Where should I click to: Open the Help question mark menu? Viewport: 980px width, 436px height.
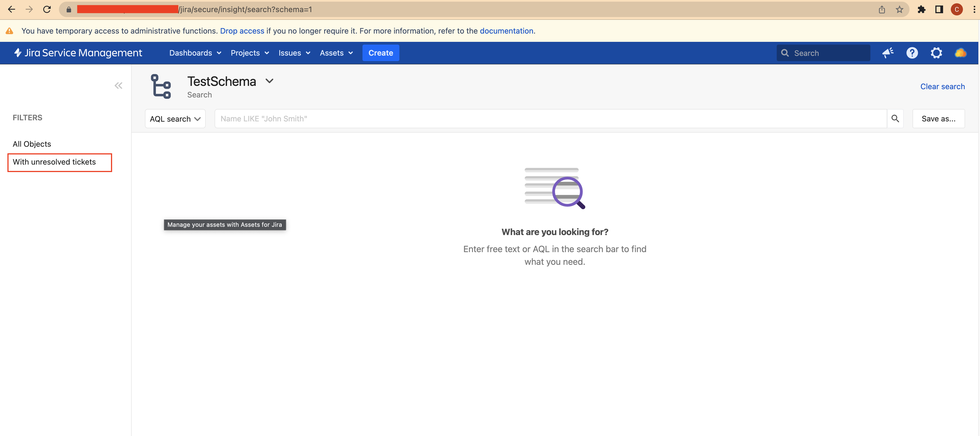[x=912, y=53]
